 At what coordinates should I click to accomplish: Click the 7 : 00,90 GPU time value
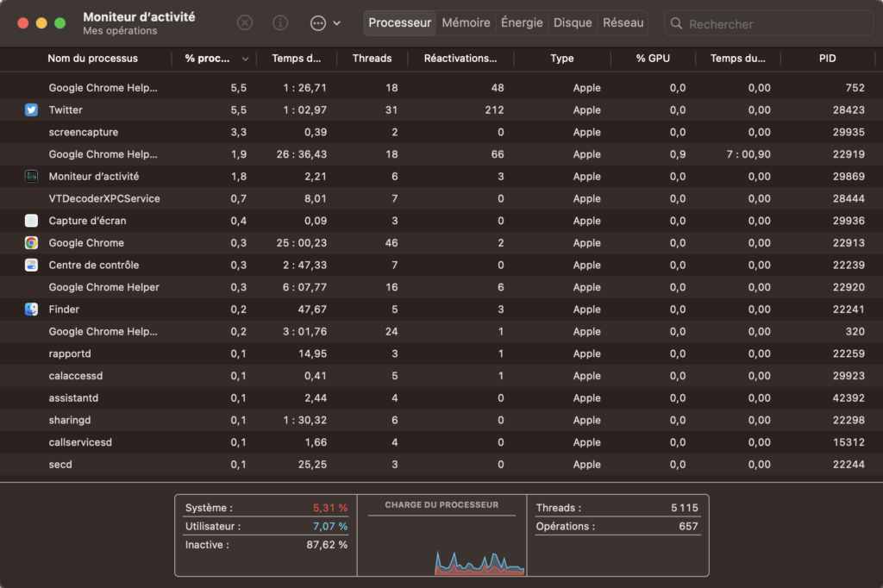pyautogui.click(x=748, y=154)
